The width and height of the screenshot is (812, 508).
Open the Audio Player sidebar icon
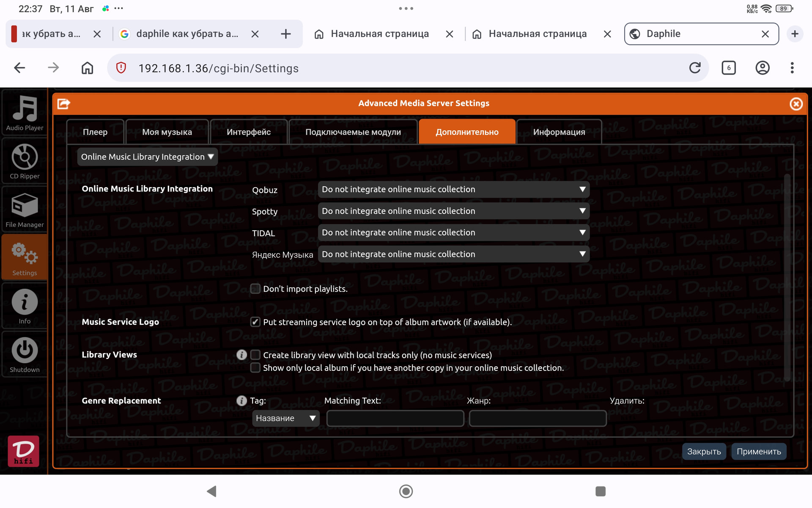point(25,112)
